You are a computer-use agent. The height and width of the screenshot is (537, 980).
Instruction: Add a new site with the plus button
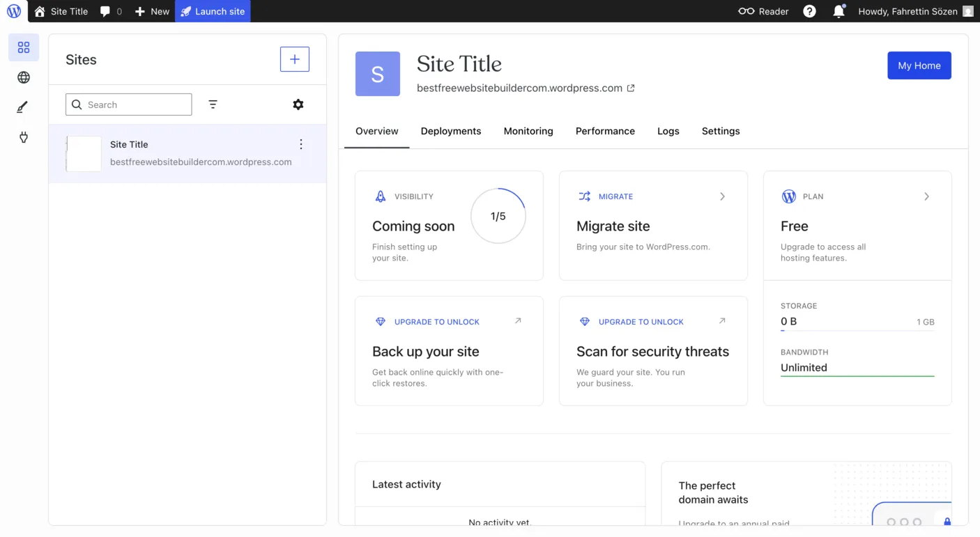(x=294, y=59)
